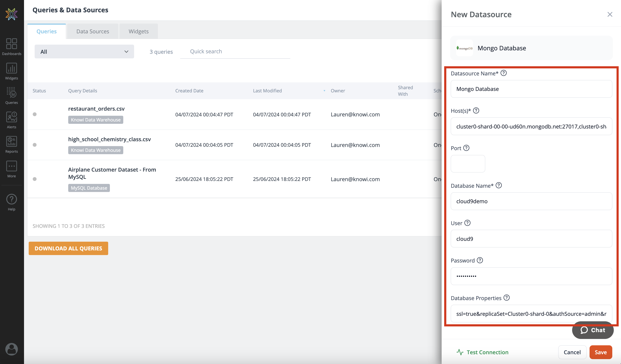Viewport: 621px width, 364px height.
Task: Click the MySQL Database tag
Action: coord(89,188)
